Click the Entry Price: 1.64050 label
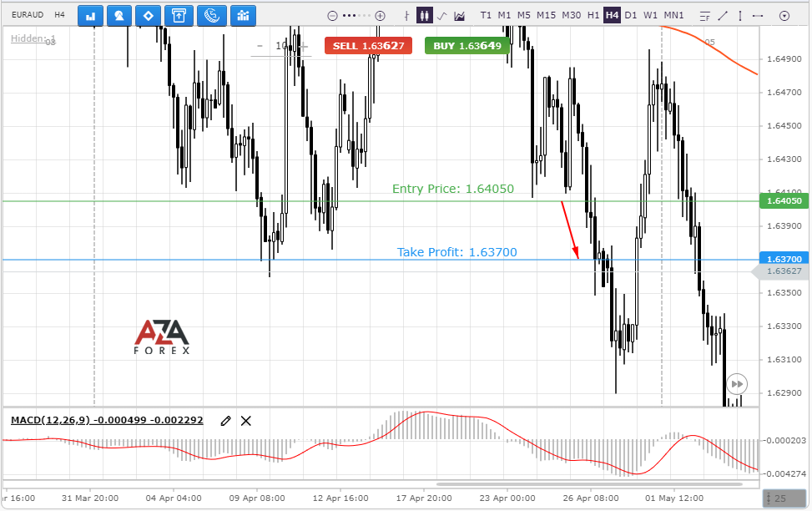The width and height of the screenshot is (812, 511). (453, 189)
